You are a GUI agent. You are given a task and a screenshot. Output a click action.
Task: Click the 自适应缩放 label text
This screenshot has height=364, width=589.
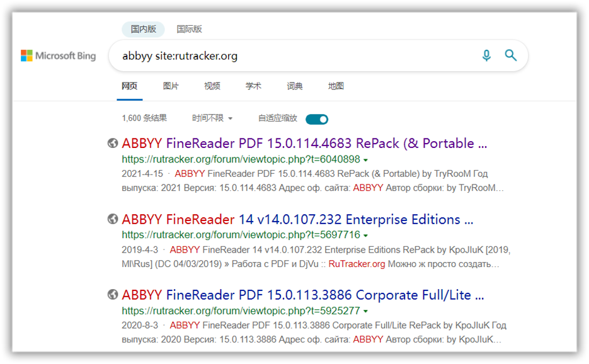[278, 118]
